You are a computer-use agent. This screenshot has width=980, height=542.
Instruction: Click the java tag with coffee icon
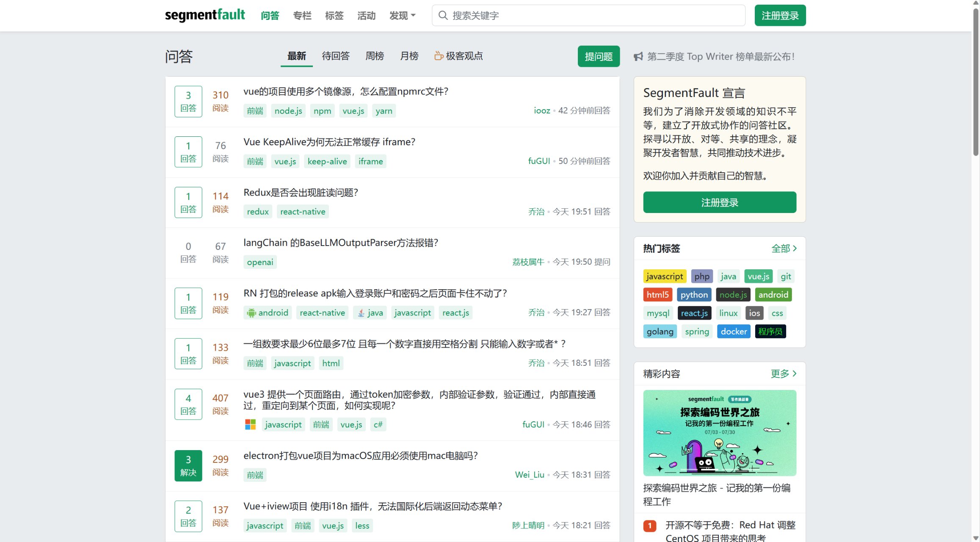[x=370, y=313]
